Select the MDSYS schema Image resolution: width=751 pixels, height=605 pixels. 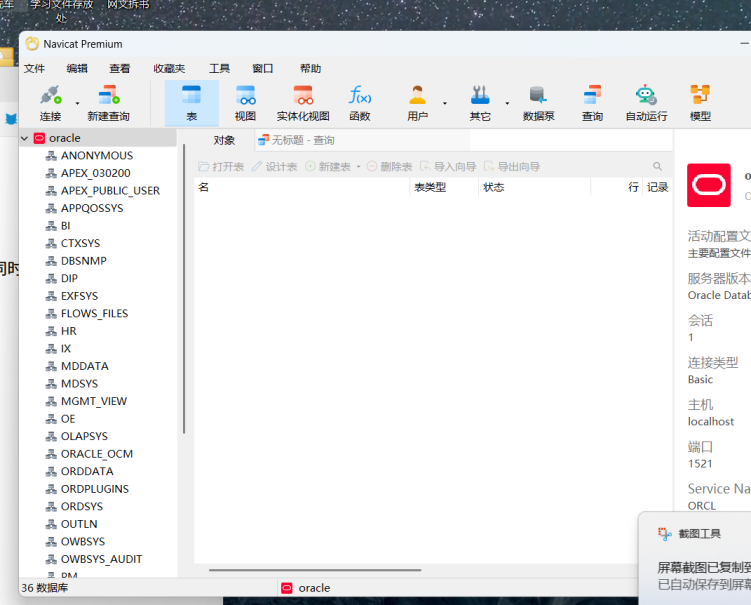[x=80, y=384]
